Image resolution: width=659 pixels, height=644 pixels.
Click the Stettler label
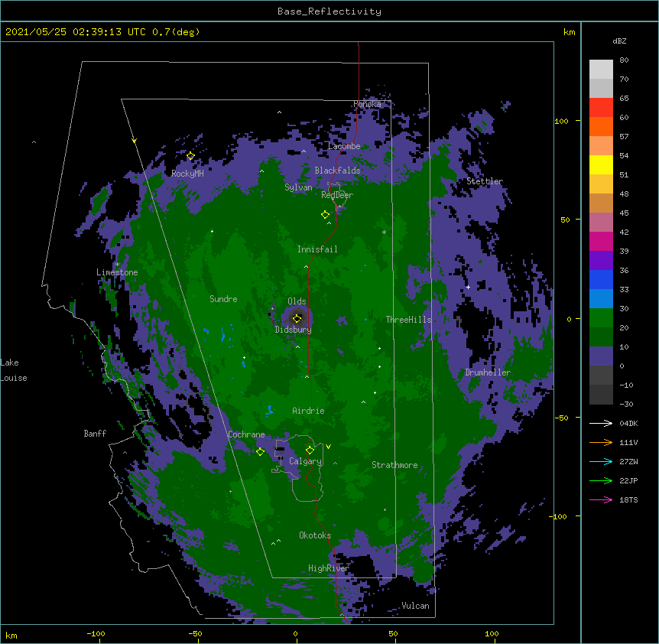pyautogui.click(x=485, y=181)
